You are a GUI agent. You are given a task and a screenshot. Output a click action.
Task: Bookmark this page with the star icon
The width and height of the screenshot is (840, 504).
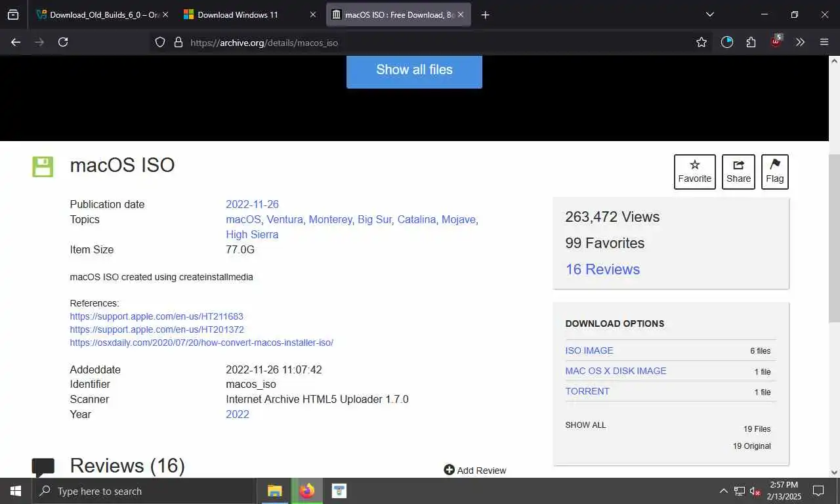tap(702, 42)
